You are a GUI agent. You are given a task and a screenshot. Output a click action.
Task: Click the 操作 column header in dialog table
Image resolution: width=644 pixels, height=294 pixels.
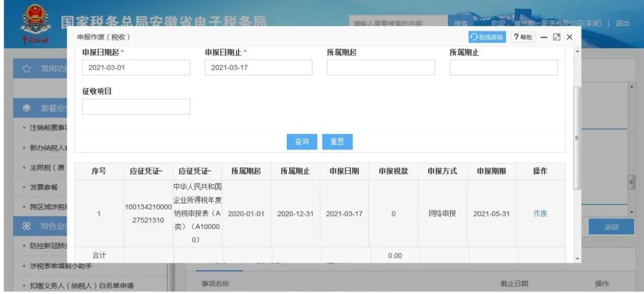540,171
